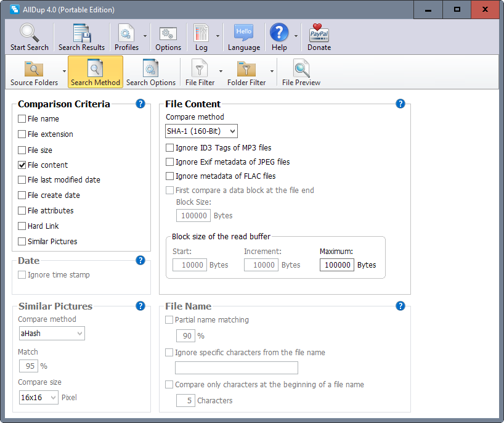Viewport: 504px width, 423px height.
Task: Click the end-of-file Block Size field
Action: (x=193, y=216)
